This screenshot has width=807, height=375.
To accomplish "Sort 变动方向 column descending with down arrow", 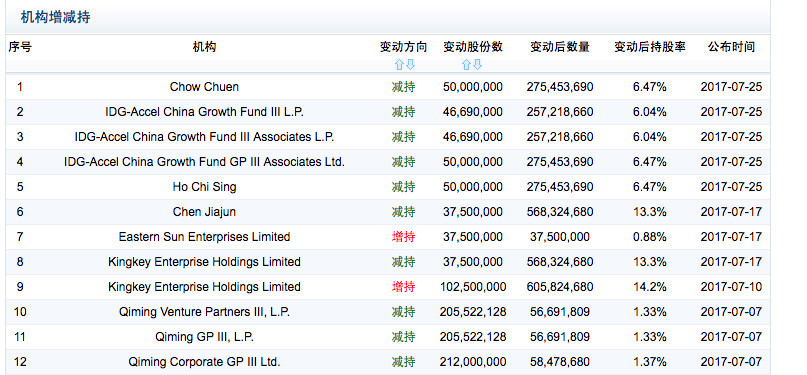I will (410, 65).
